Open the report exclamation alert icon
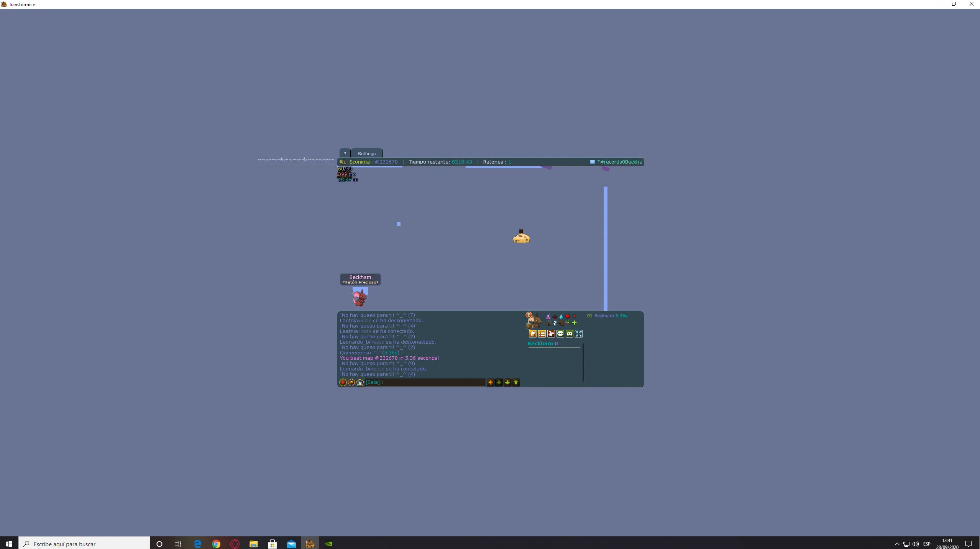Image resolution: width=980 pixels, height=549 pixels. click(529, 315)
